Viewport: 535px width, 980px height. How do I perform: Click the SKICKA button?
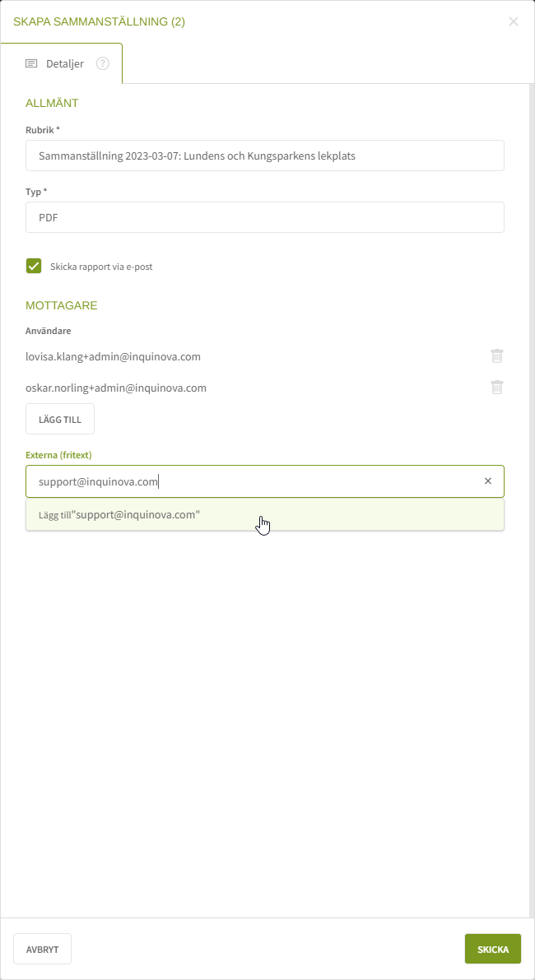coord(493,949)
